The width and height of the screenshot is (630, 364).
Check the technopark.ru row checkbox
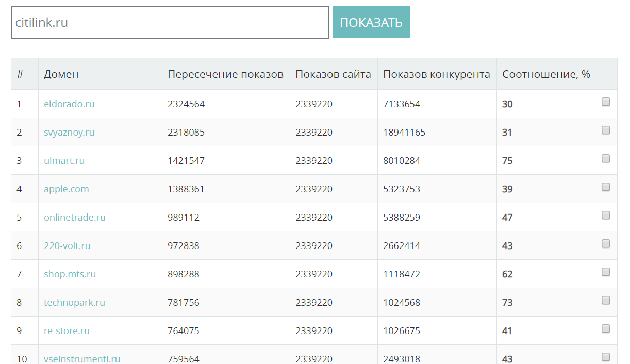[x=606, y=301]
